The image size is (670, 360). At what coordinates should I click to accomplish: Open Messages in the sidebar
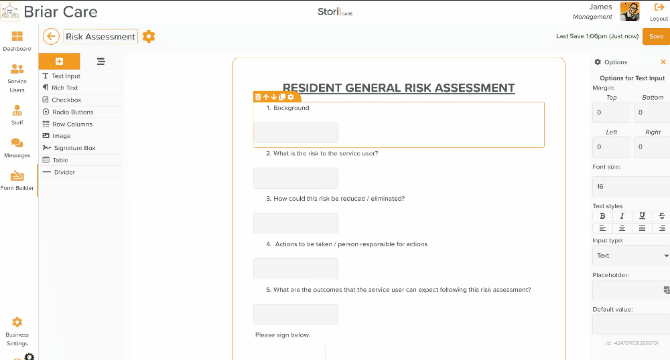pos(17,148)
